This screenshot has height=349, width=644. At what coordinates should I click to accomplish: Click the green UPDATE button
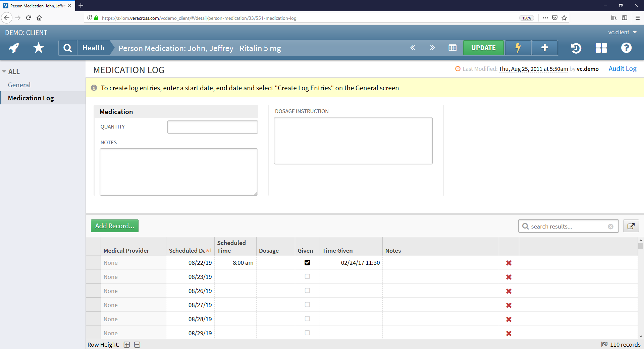pyautogui.click(x=483, y=48)
